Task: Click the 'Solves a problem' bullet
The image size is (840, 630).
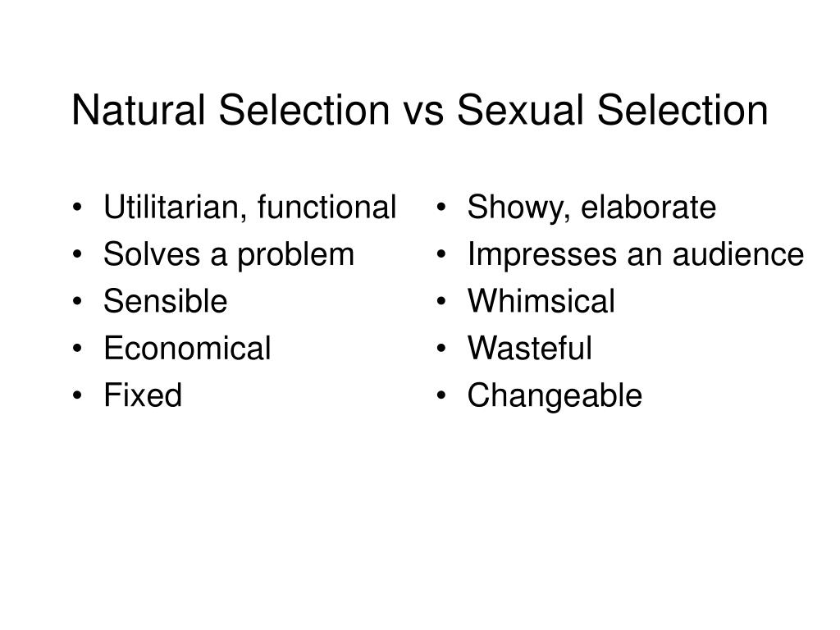Action: 229,255
